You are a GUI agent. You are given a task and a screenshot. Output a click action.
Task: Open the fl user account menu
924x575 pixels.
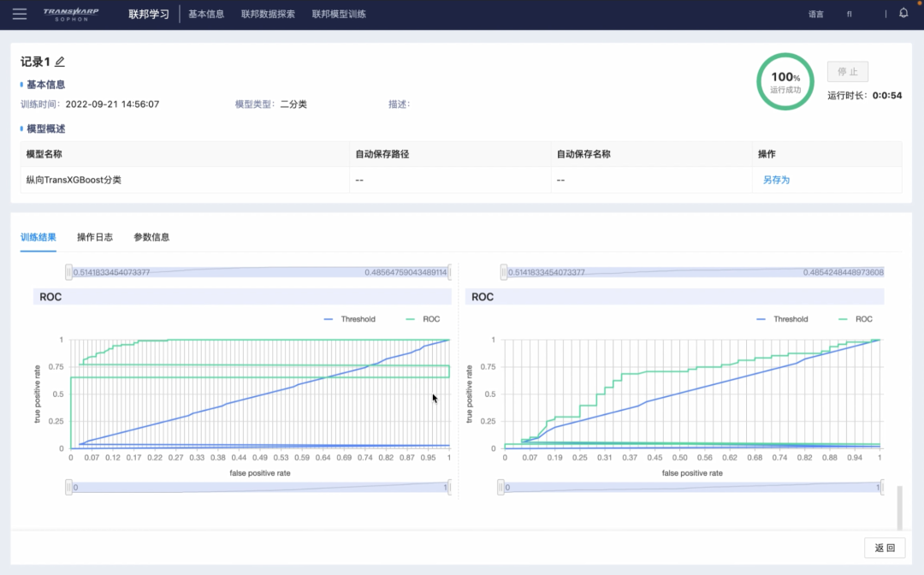tap(850, 15)
